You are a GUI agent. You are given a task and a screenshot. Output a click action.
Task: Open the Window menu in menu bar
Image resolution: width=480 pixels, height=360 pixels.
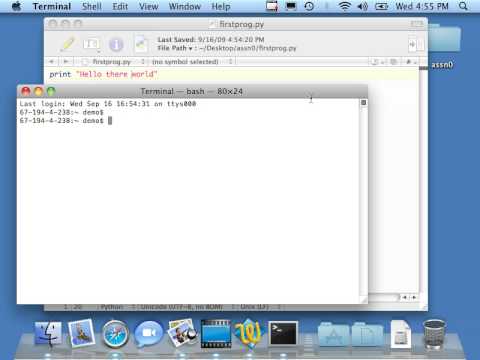click(x=185, y=6)
